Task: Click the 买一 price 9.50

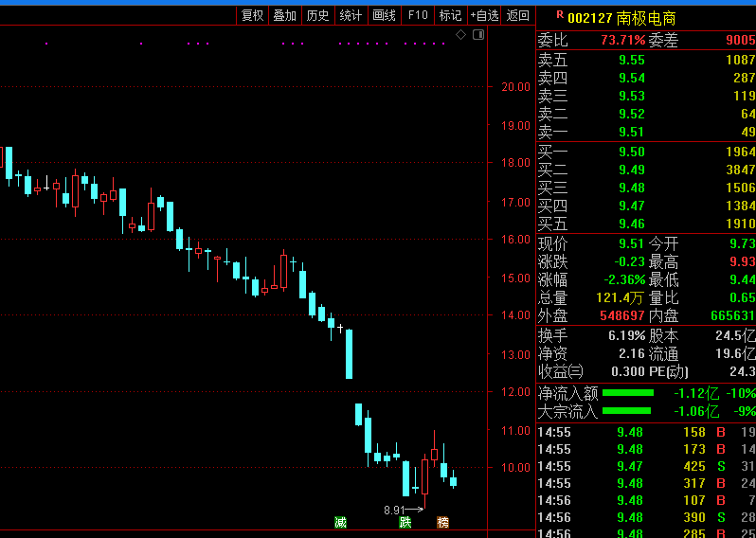Action: coord(632,152)
